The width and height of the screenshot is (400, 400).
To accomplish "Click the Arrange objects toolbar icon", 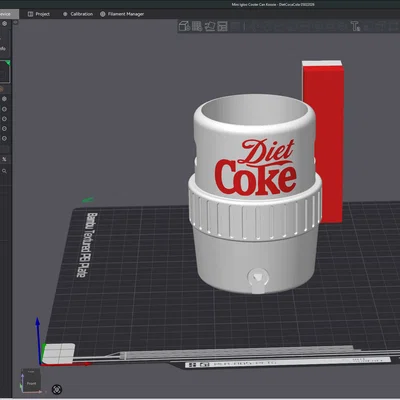I will [x=222, y=26].
